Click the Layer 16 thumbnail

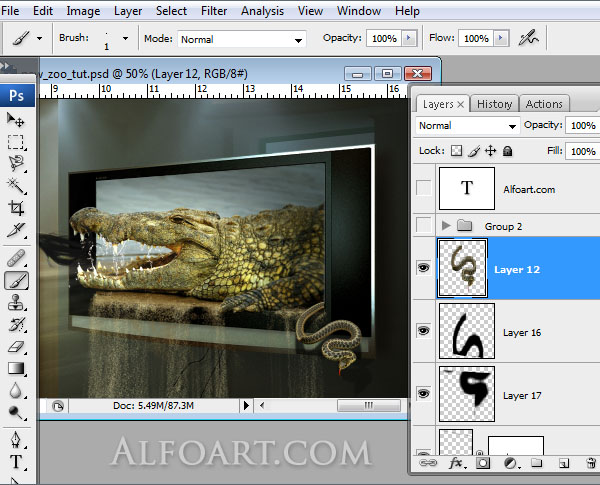click(467, 331)
